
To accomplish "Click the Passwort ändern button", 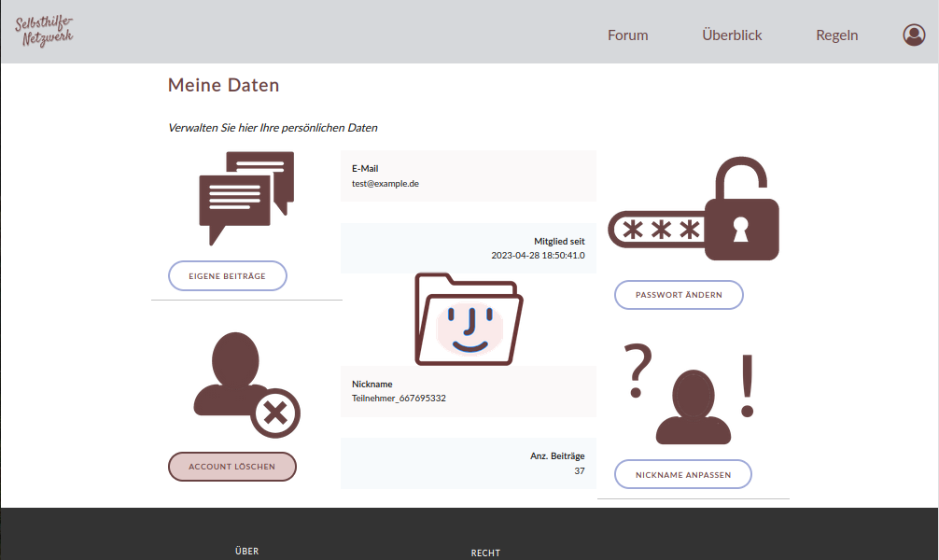I will tap(679, 295).
